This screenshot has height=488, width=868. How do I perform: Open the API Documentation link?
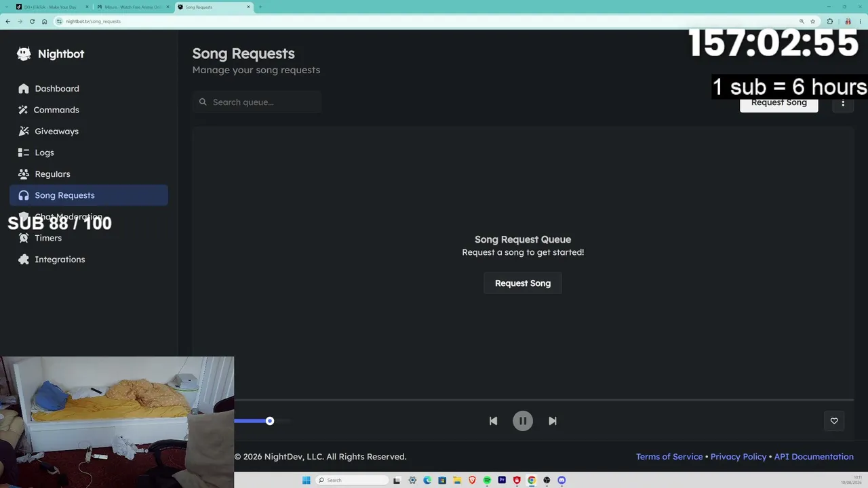[x=814, y=457]
